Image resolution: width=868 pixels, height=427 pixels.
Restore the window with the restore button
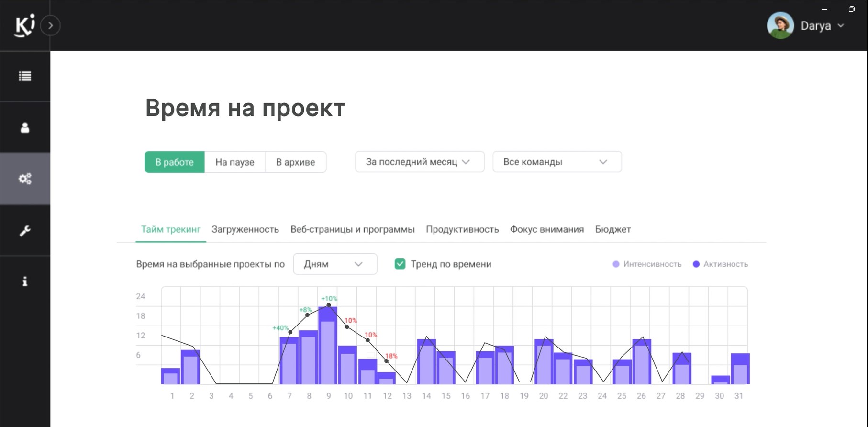coord(851,9)
